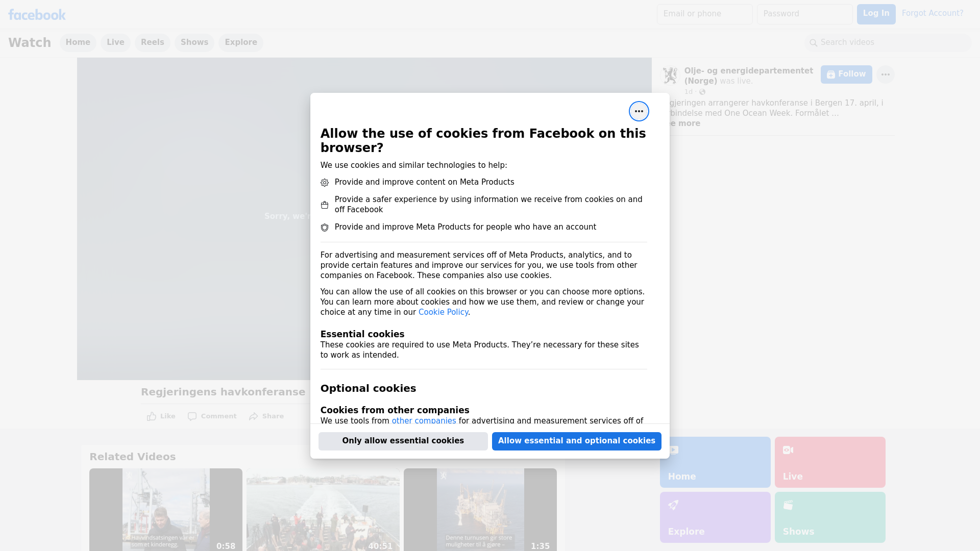The height and width of the screenshot is (551, 980).
Task: Open the post options ellipsis next to Follow
Action: 885,74
